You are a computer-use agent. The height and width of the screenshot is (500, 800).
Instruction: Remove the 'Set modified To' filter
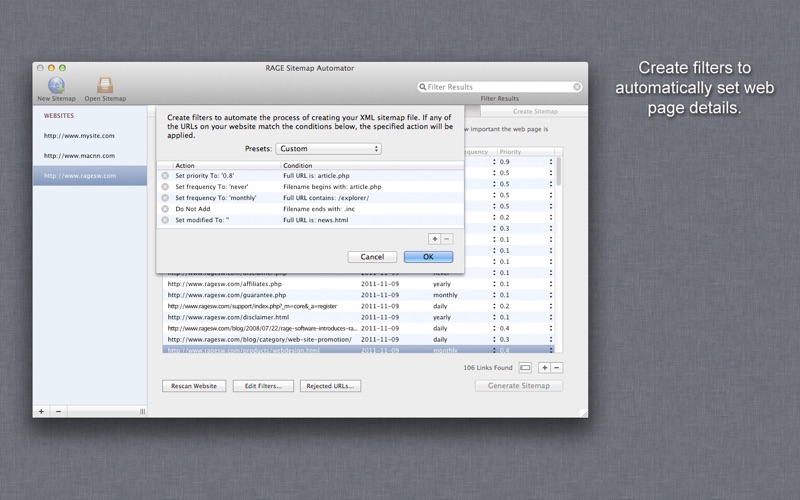coord(165,220)
